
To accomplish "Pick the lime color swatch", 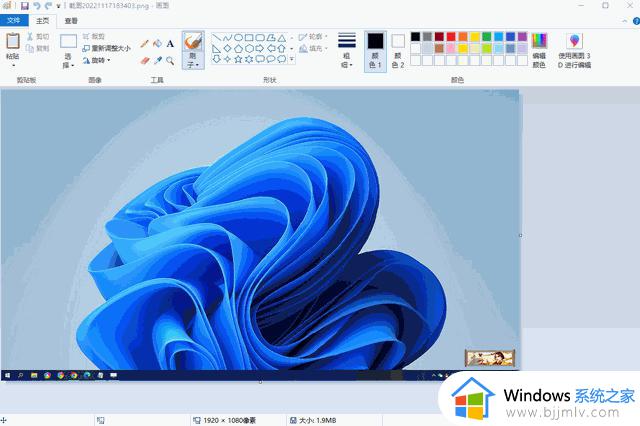I will (x=487, y=49).
